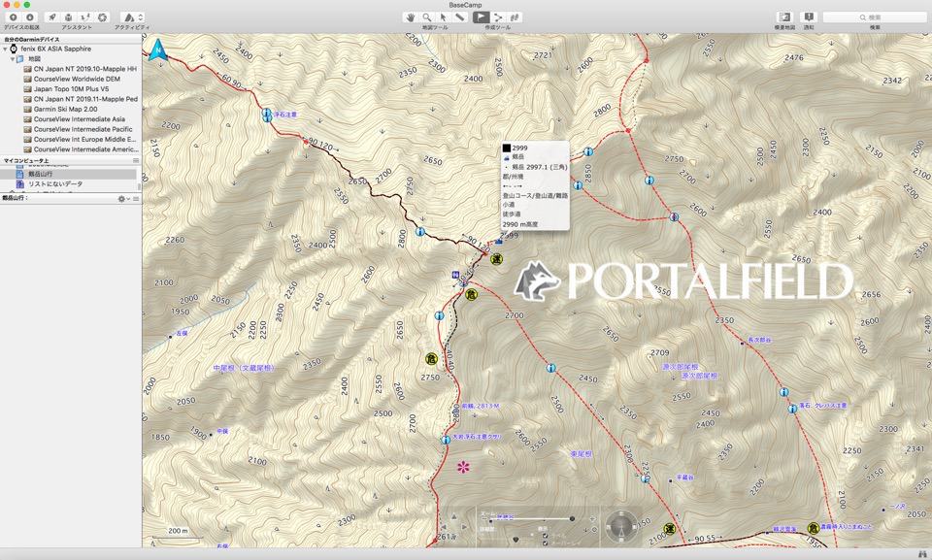Activate the arrow selection tool
Screen dimensions: 932x560
click(444, 16)
